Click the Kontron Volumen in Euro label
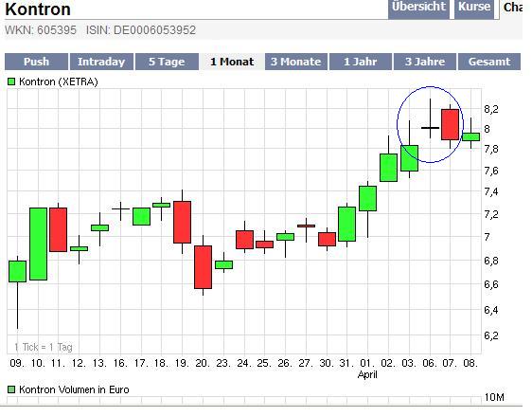 (74, 389)
